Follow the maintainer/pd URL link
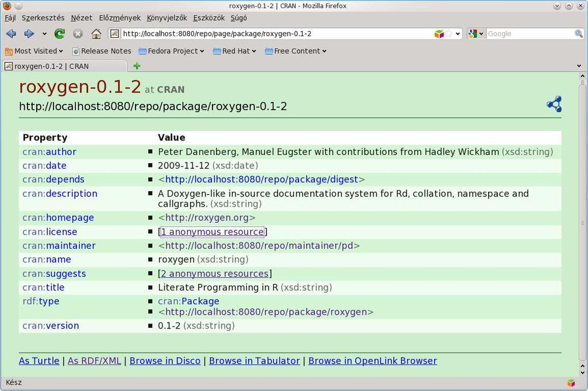The width and height of the screenshot is (588, 391). [259, 246]
